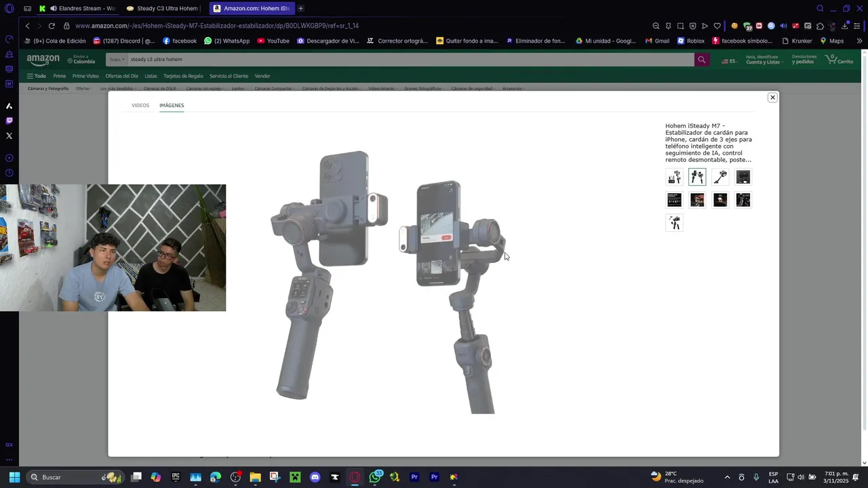This screenshot has height=488, width=868.
Task: Click the Listas nav link
Action: coord(151,76)
